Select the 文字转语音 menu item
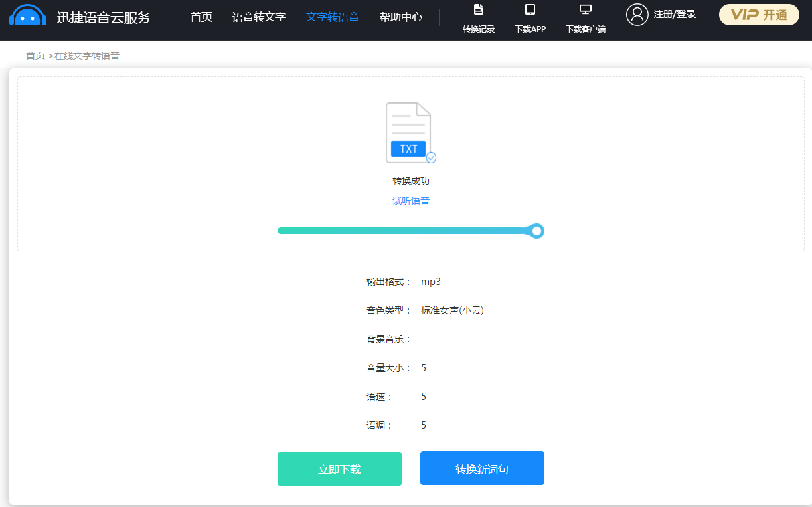812x507 pixels. 333,17
